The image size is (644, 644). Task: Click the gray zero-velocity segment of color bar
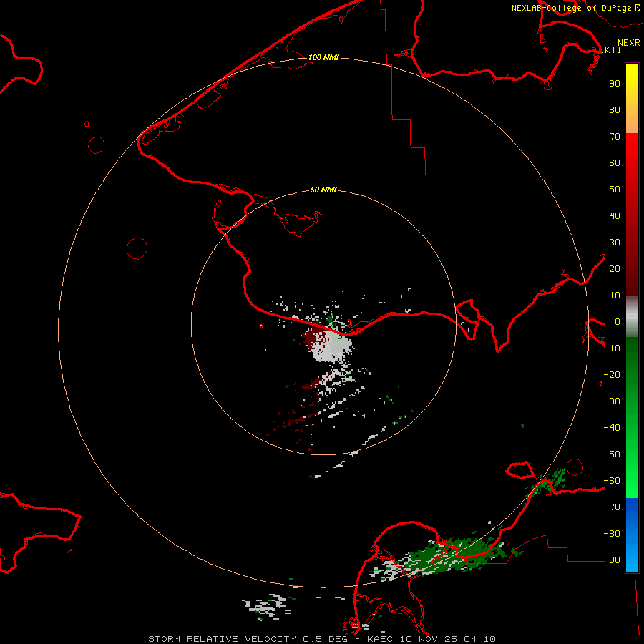pyautogui.click(x=632, y=317)
